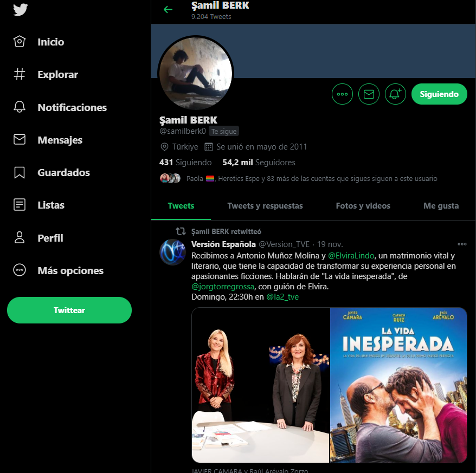Open the @la2_tve mention link

282,297
